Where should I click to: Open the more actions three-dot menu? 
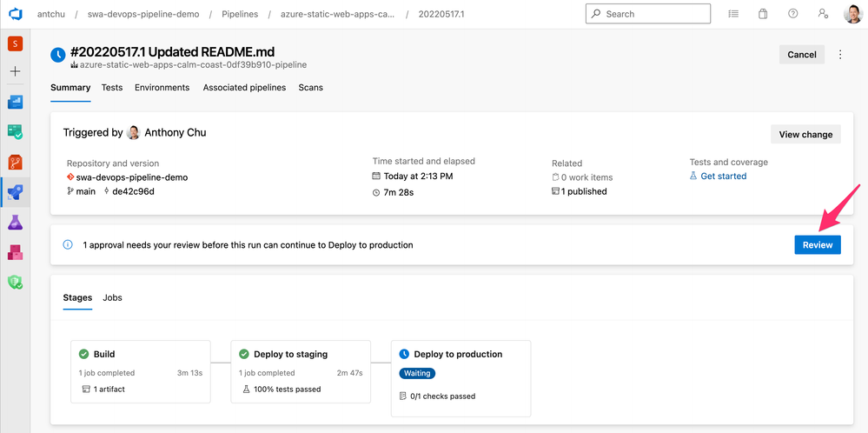[x=840, y=55]
